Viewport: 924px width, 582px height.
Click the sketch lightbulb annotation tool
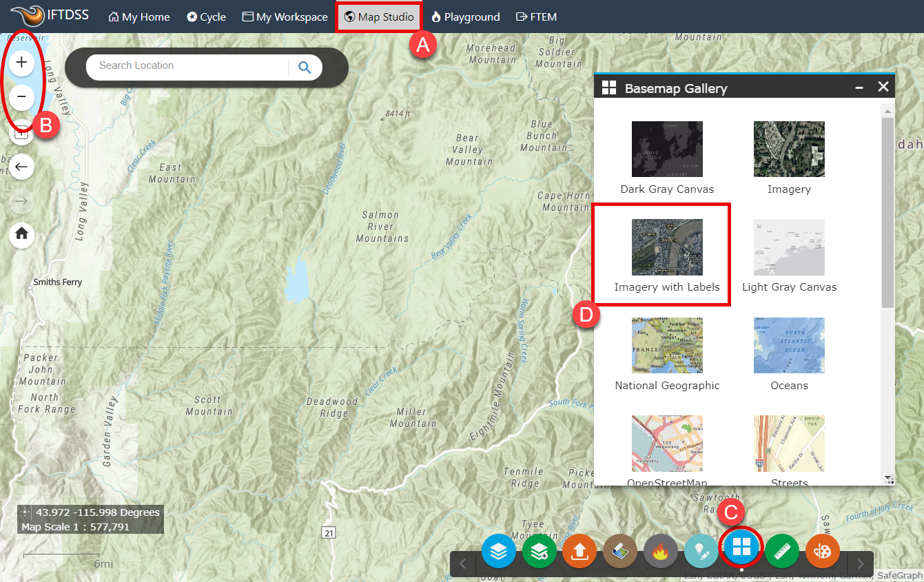pos(701,551)
